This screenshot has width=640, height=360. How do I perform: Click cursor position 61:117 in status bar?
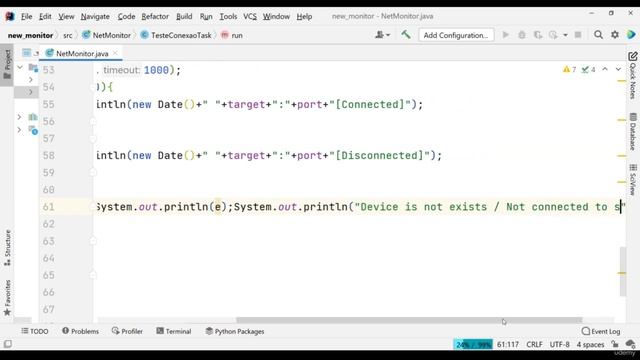click(508, 344)
